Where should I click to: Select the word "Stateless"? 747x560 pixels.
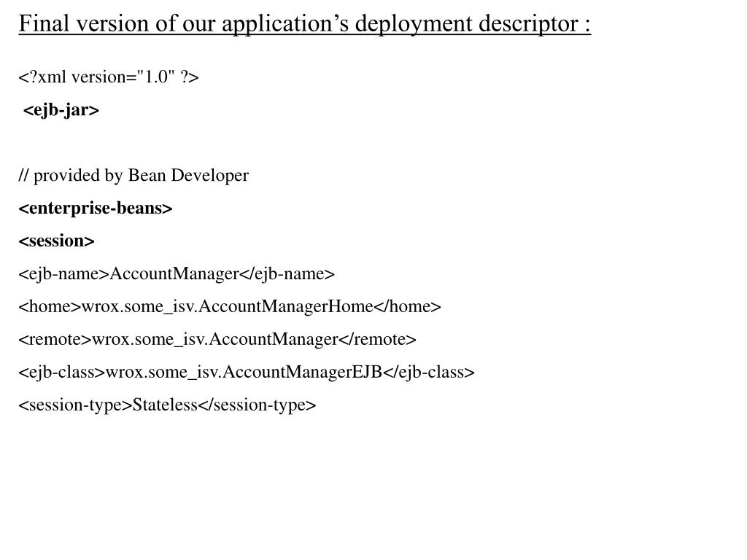pos(165,405)
